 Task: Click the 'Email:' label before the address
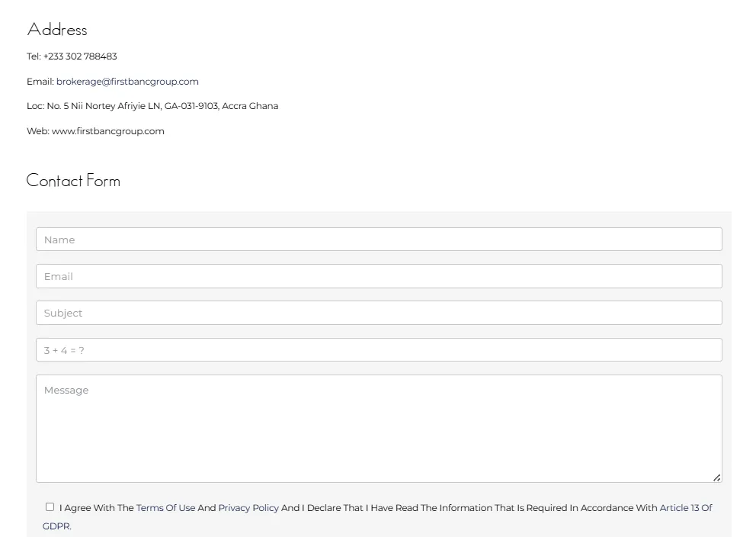click(x=40, y=82)
